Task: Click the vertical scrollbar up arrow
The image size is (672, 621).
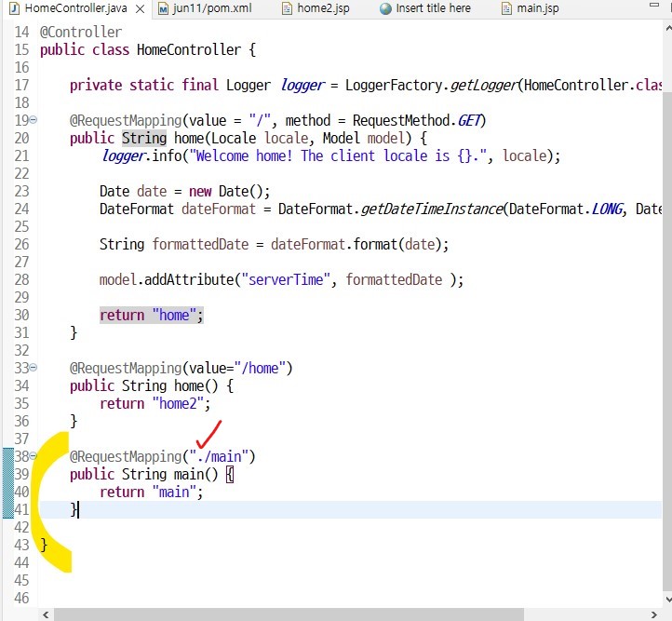Action: click(x=668, y=28)
